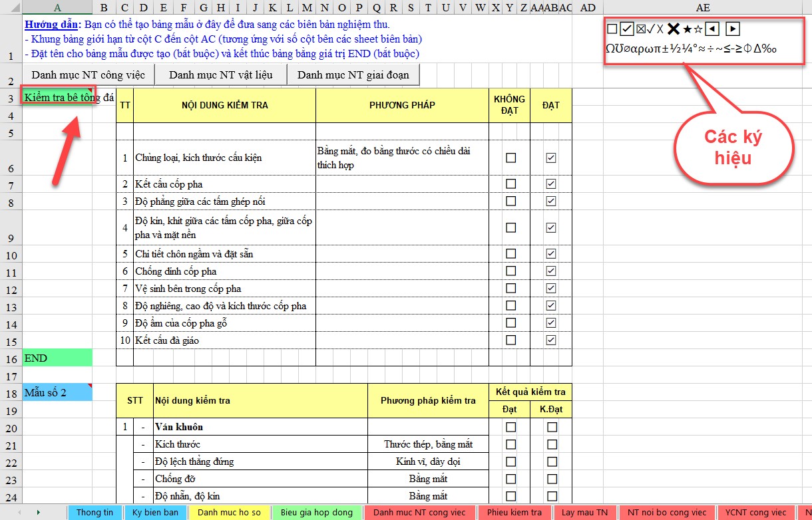Click the boxed left-pointing triangle symbol

(712, 29)
